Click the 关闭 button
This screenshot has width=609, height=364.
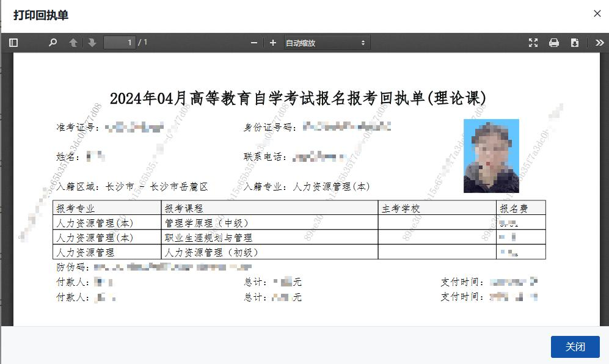(575, 346)
